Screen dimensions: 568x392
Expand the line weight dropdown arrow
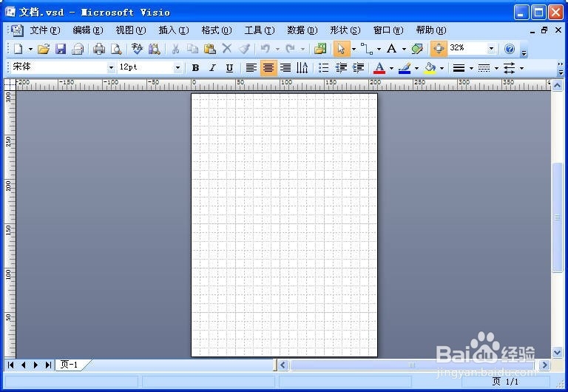point(471,68)
